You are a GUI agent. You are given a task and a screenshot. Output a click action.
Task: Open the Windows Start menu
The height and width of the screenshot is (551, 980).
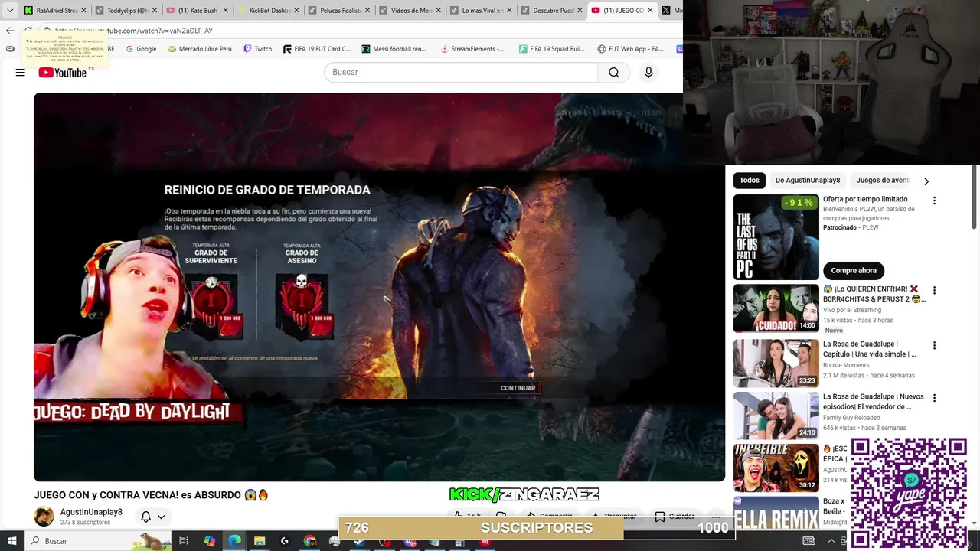coord(11,540)
